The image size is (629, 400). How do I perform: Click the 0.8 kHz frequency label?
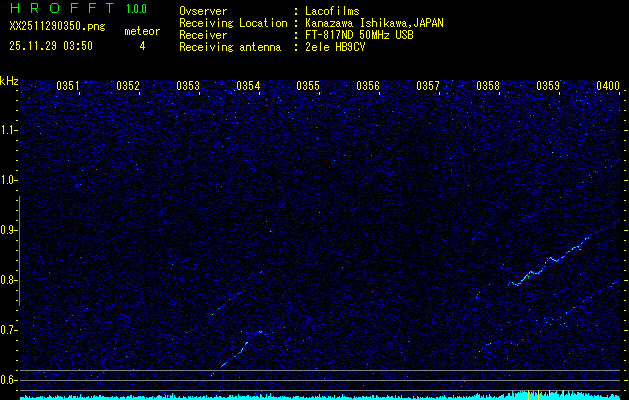(x=9, y=279)
